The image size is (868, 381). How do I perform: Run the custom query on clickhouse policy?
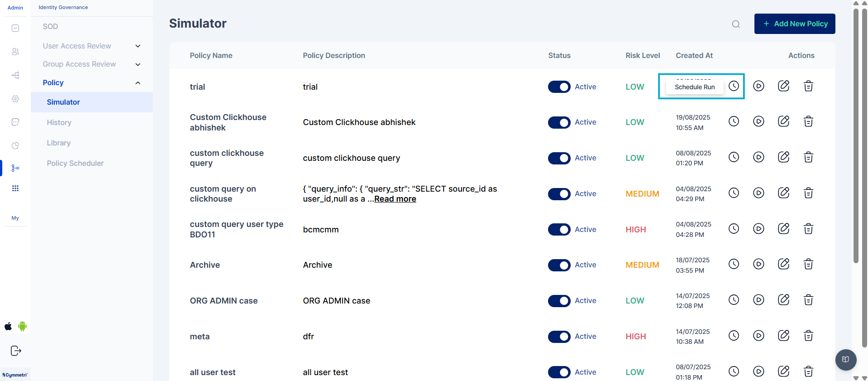(758, 193)
